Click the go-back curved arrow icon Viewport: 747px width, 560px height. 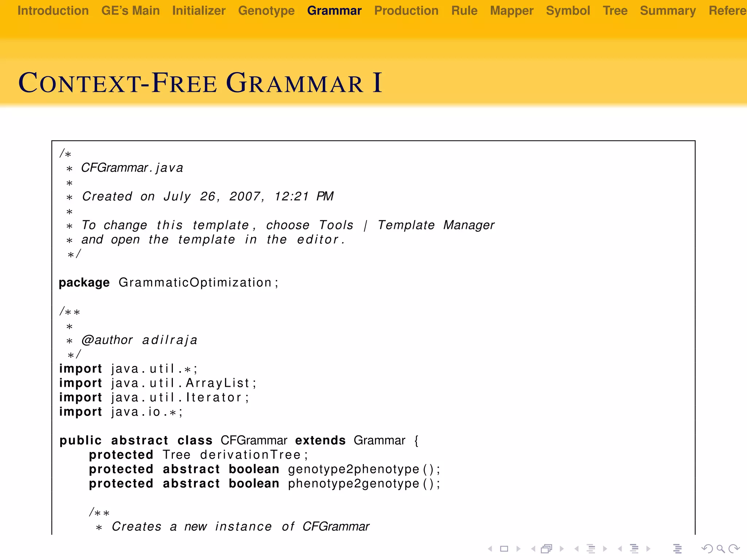click(707, 549)
